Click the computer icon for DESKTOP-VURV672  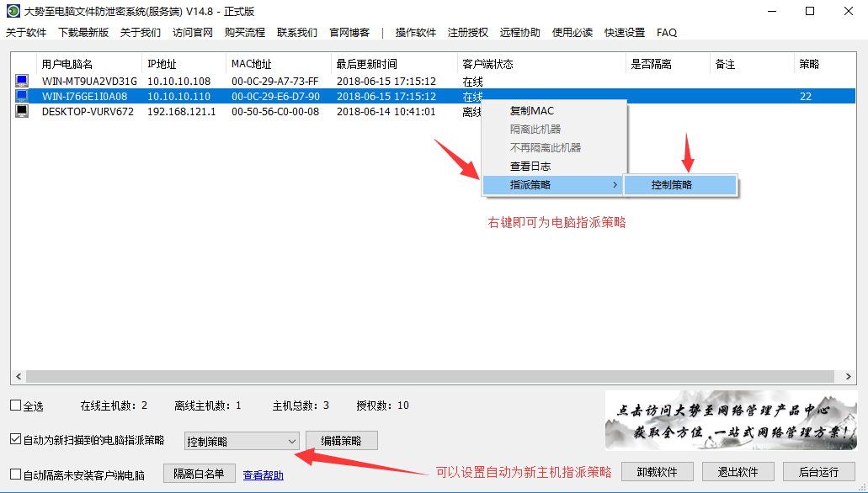(22, 112)
